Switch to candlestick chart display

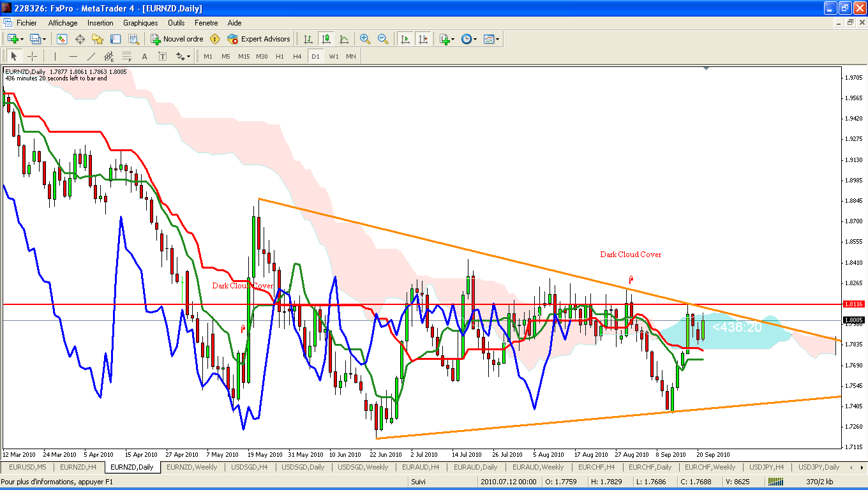click(x=326, y=39)
